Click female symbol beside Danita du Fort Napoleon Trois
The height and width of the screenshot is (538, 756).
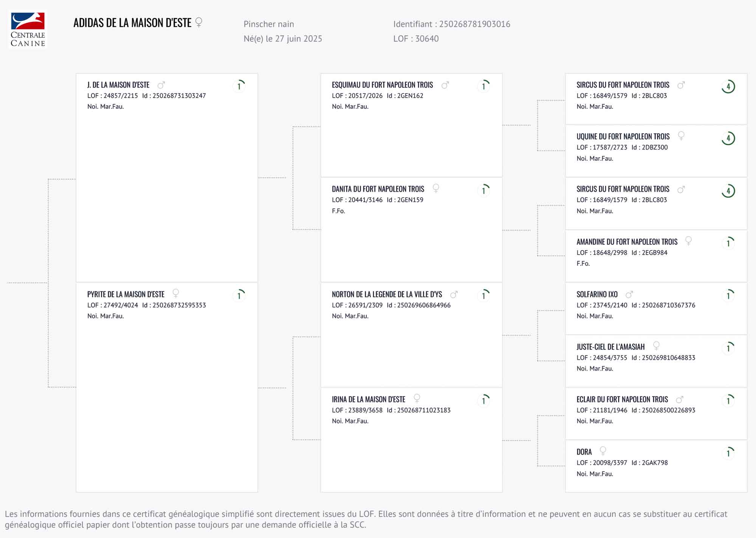(x=436, y=188)
